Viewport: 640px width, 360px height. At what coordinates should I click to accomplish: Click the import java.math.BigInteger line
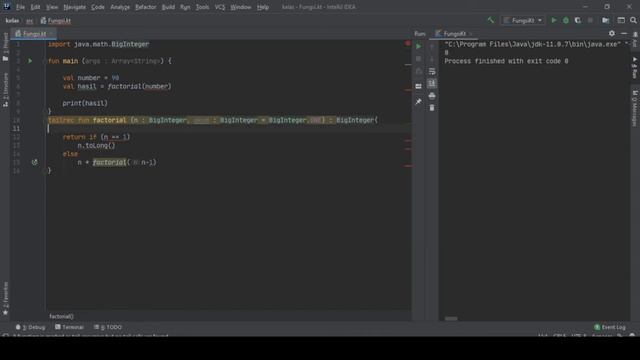[x=99, y=44]
